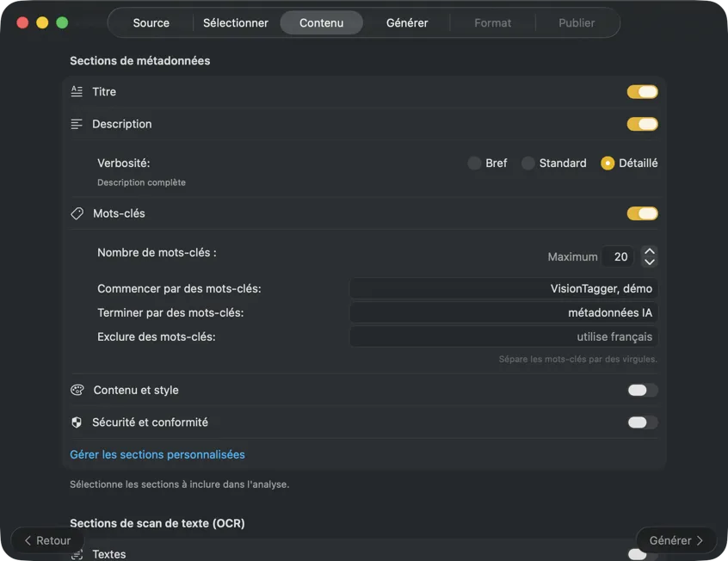Click the Titre text icon
The height and width of the screenshot is (561, 728).
(77, 91)
